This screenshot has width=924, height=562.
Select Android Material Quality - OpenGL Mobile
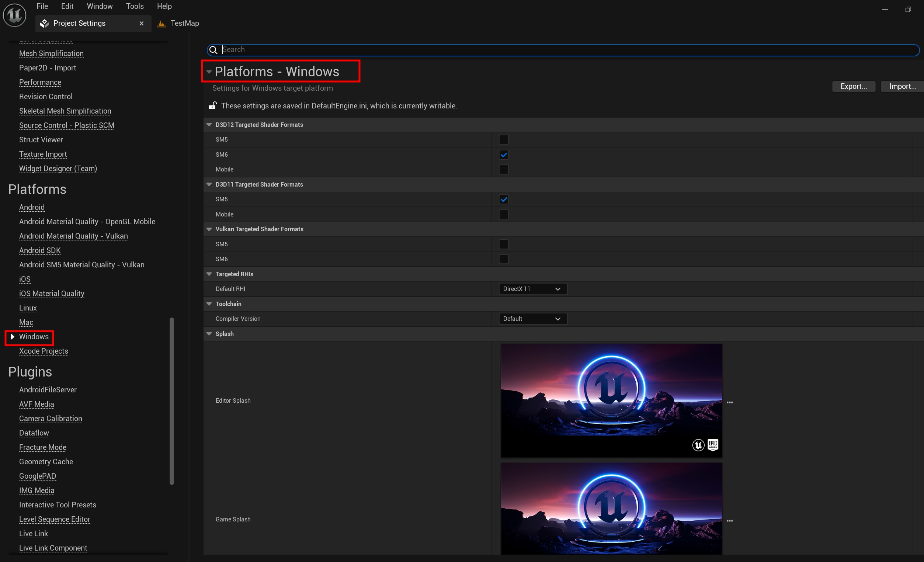click(x=87, y=222)
